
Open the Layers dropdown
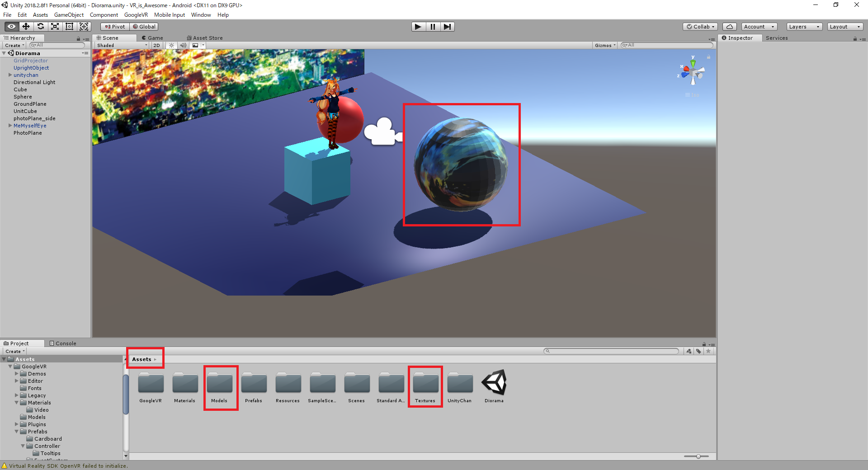coord(804,27)
